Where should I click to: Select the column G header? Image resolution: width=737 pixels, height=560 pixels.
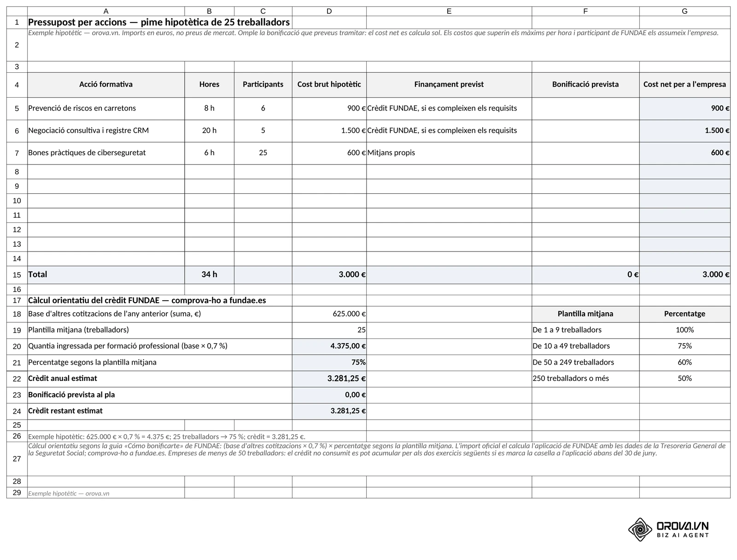[x=684, y=11]
